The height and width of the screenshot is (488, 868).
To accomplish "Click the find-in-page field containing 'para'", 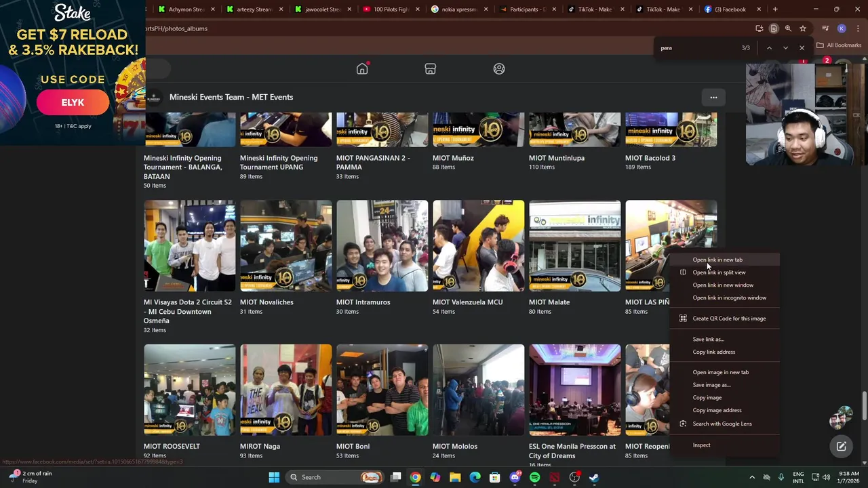I will [x=698, y=48].
